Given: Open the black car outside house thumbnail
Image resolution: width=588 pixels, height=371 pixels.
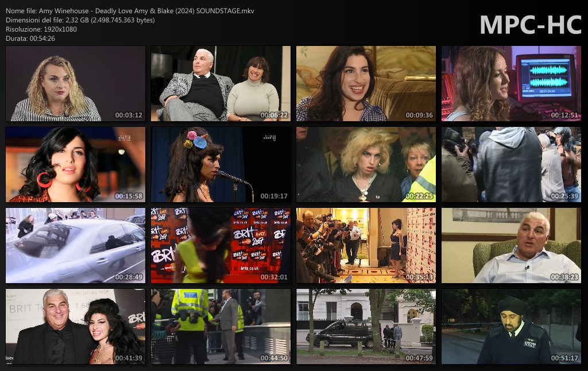Looking at the screenshot, I should [366, 326].
